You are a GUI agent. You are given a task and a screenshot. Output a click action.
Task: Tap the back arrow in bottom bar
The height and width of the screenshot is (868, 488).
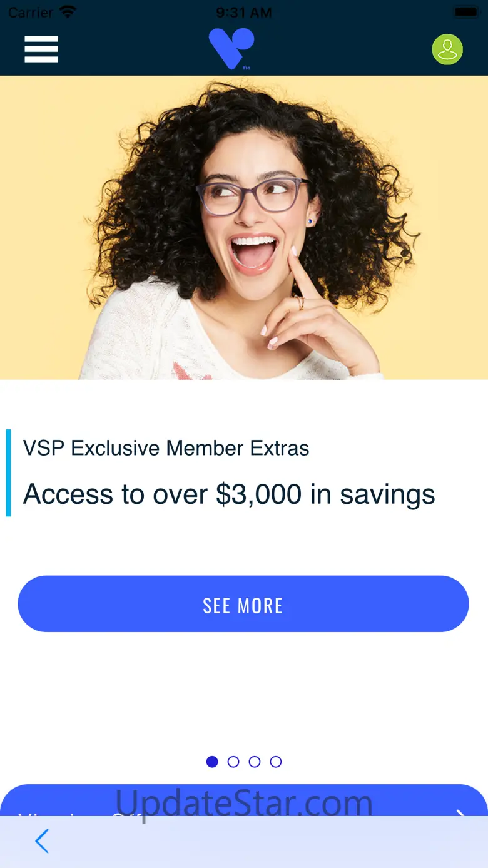click(x=42, y=841)
